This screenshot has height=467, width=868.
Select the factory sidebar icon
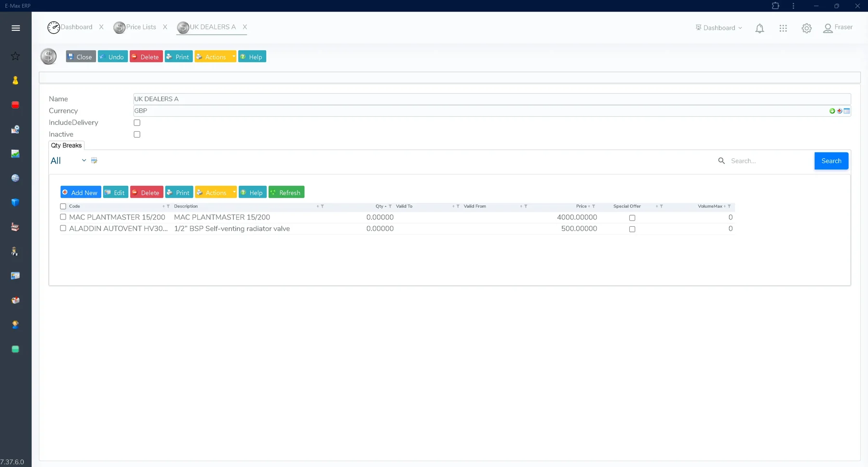tap(15, 227)
